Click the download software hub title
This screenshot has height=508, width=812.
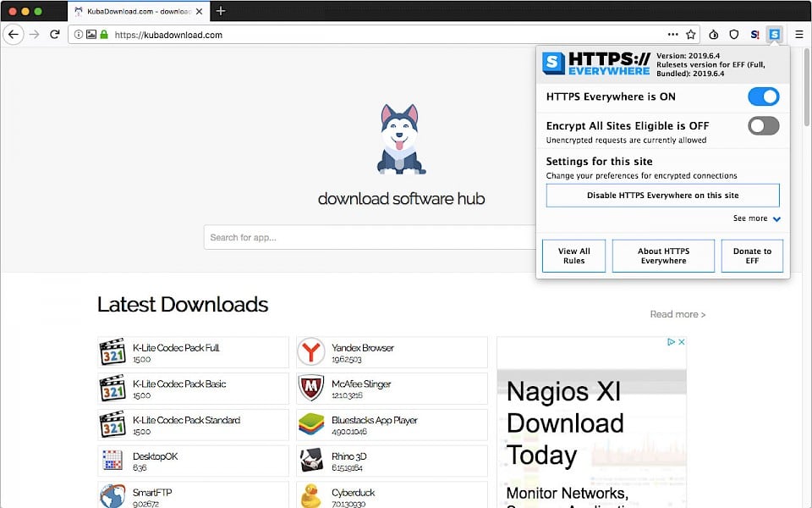pos(401,198)
